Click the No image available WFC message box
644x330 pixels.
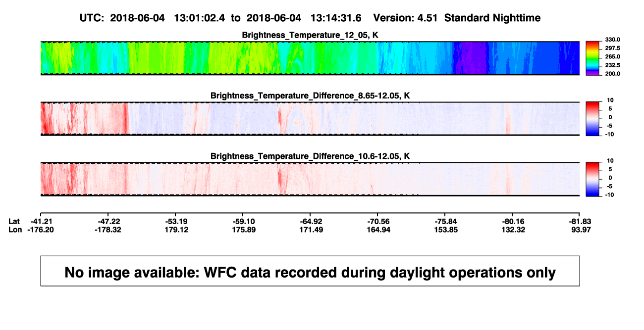(310, 271)
